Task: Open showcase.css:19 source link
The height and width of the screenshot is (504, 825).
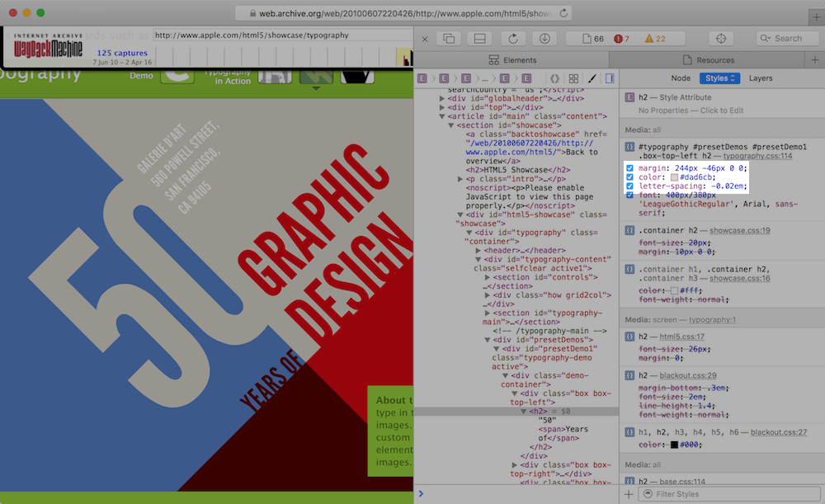Action: (739, 230)
